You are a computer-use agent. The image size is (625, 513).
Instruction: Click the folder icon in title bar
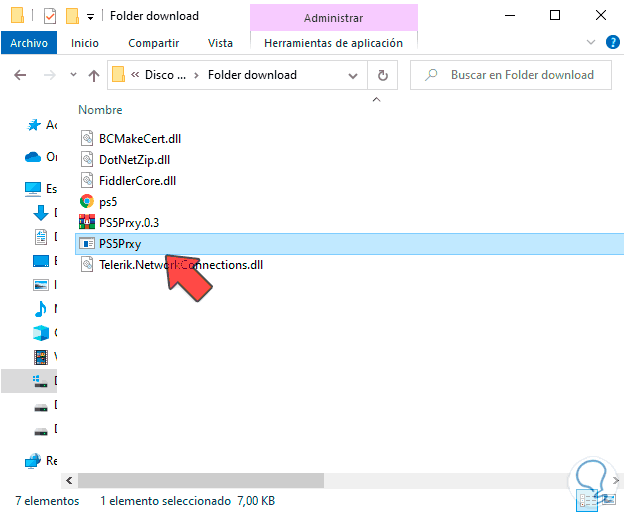(x=17, y=16)
